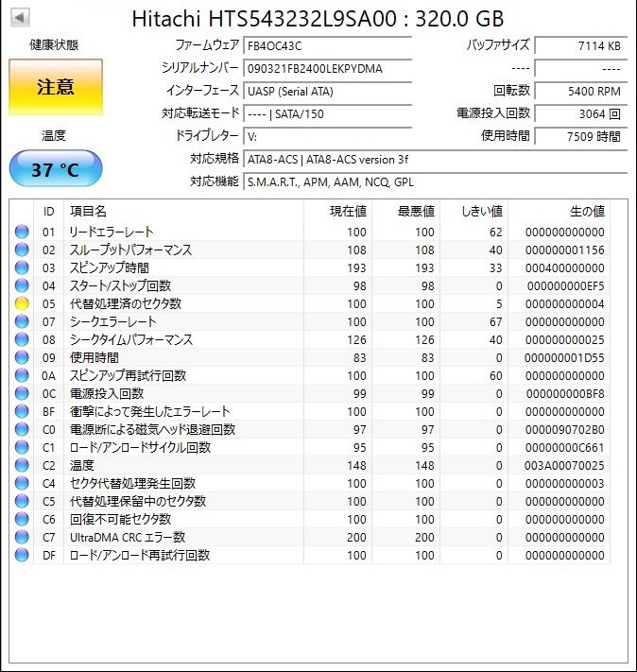Click the status icon for 代替処理保留中のセクタ数 row
The width and height of the screenshot is (637, 672).
(22, 501)
